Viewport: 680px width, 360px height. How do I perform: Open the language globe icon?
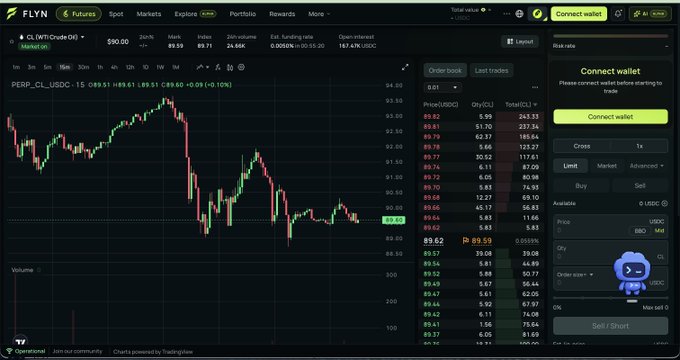[519, 14]
